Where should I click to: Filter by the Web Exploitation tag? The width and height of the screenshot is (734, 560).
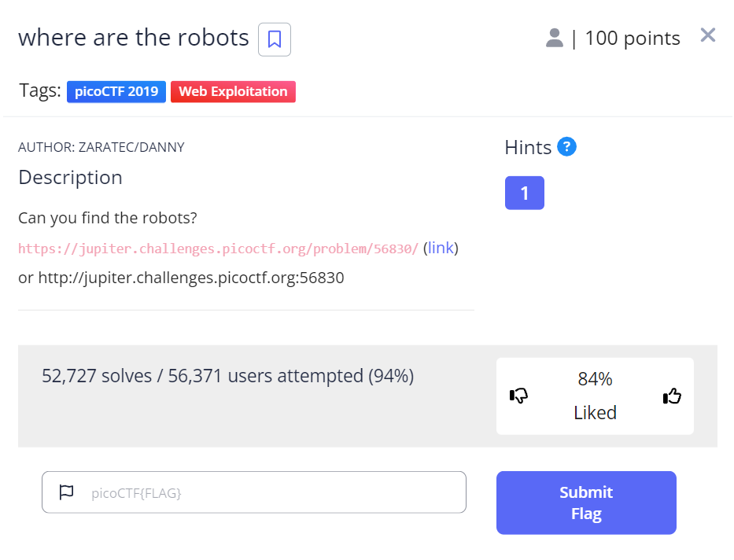(x=233, y=91)
